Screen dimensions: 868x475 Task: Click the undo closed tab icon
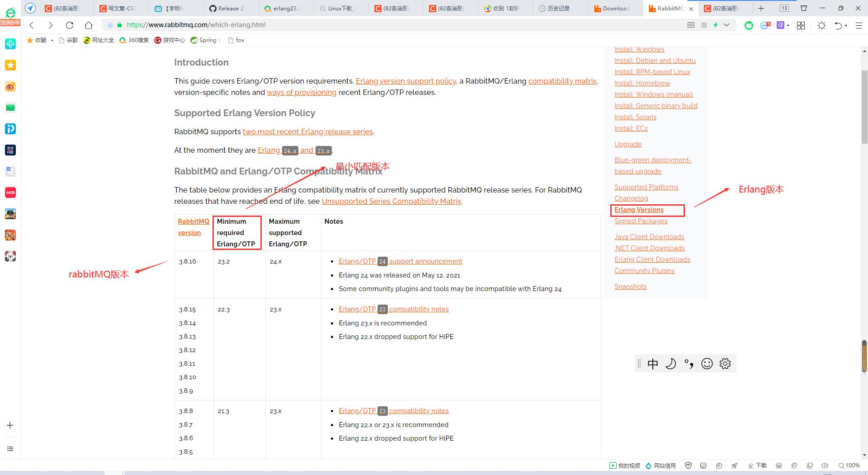[838, 25]
